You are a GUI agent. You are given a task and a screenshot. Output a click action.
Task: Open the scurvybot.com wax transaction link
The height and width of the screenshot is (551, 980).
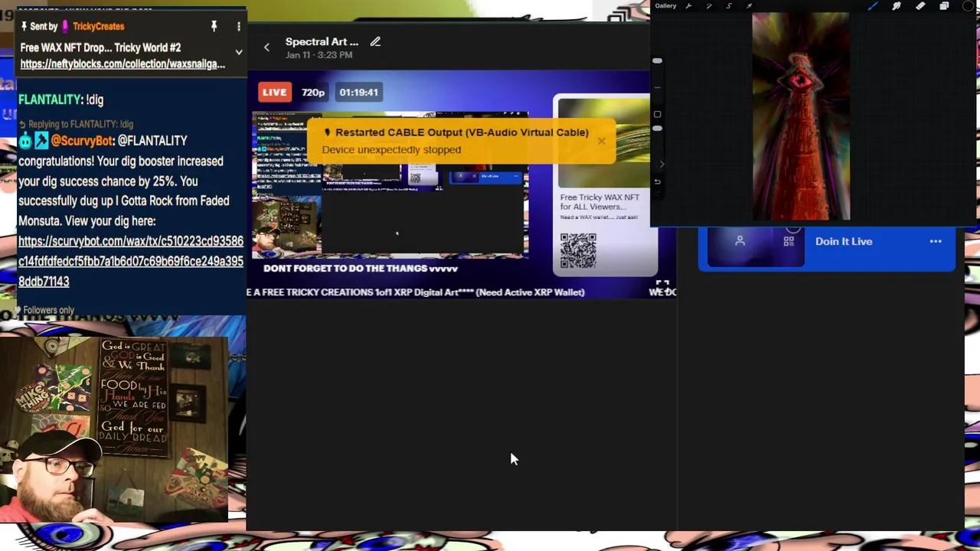click(131, 262)
